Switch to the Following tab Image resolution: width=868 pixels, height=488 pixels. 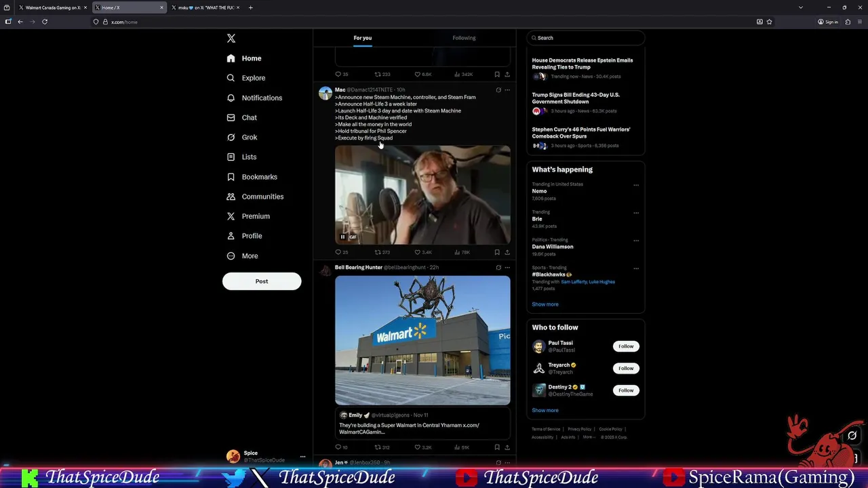[x=464, y=38]
